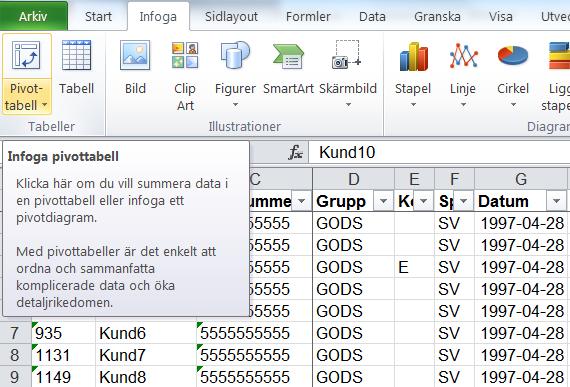Switch to the Data tab
Screen dimensions: 570x387
tap(372, 16)
